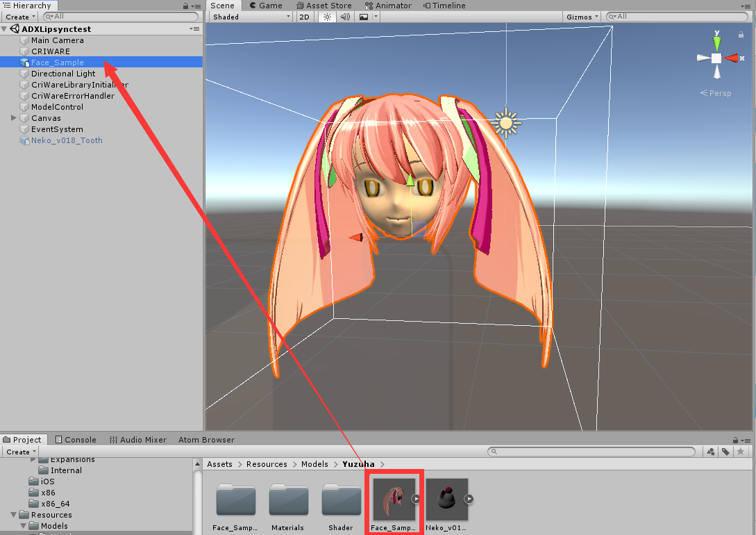Open Hierarchy Create dropdown
756x535 pixels.
[20, 17]
